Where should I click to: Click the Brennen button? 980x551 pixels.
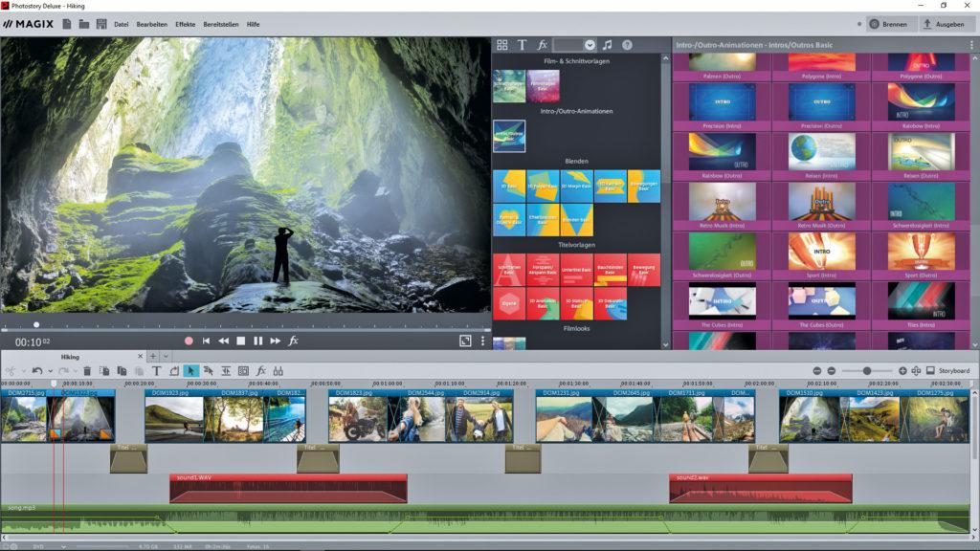pos(889,24)
